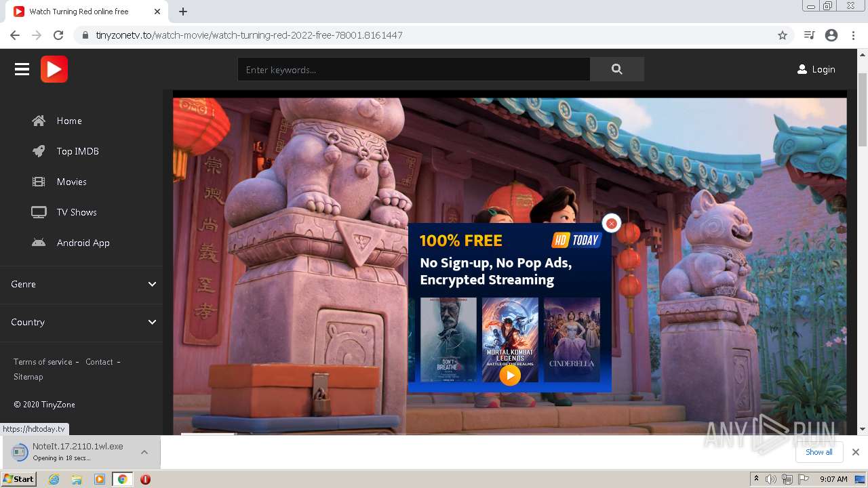
Task: Click the Top IMDB rocket icon
Action: [x=39, y=151]
